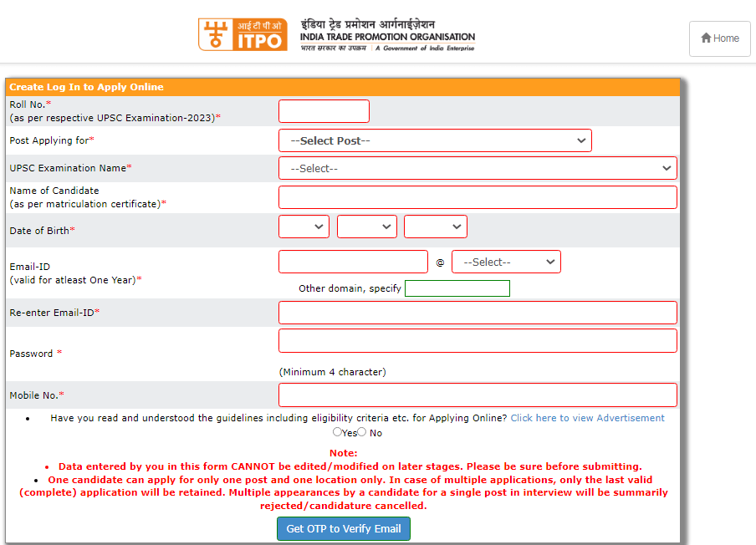The height and width of the screenshot is (545, 756).
Task: Click the Home button
Action: [719, 38]
